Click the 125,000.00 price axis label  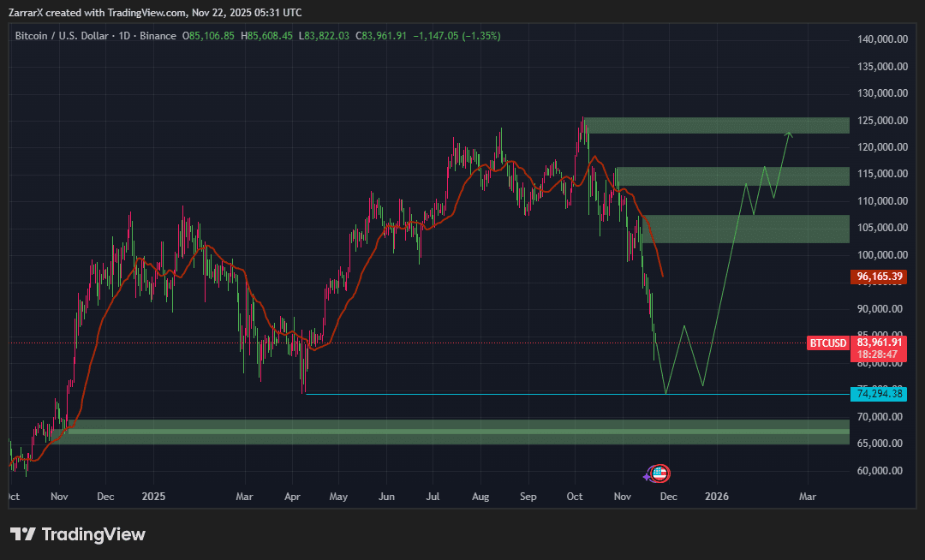(x=882, y=120)
